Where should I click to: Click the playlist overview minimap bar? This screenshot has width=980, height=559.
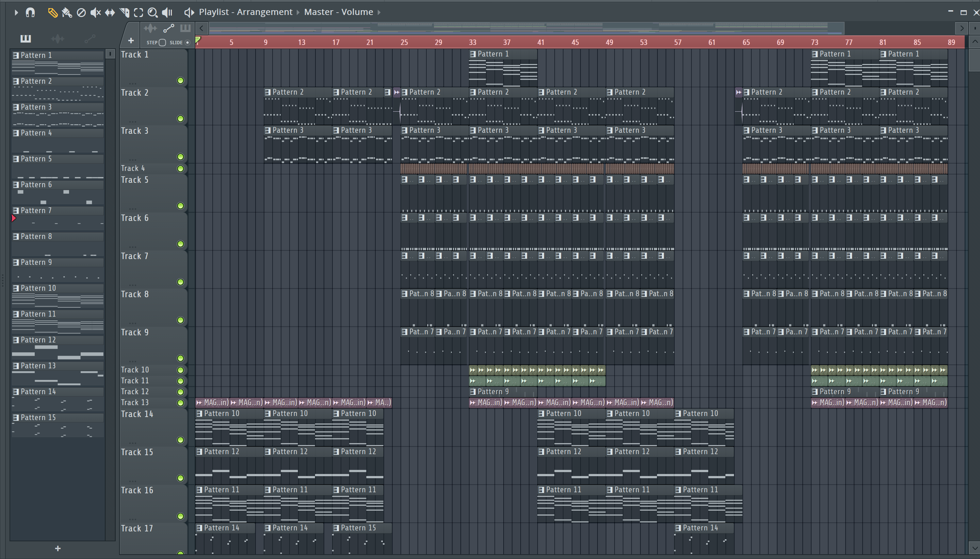pyautogui.click(x=526, y=28)
